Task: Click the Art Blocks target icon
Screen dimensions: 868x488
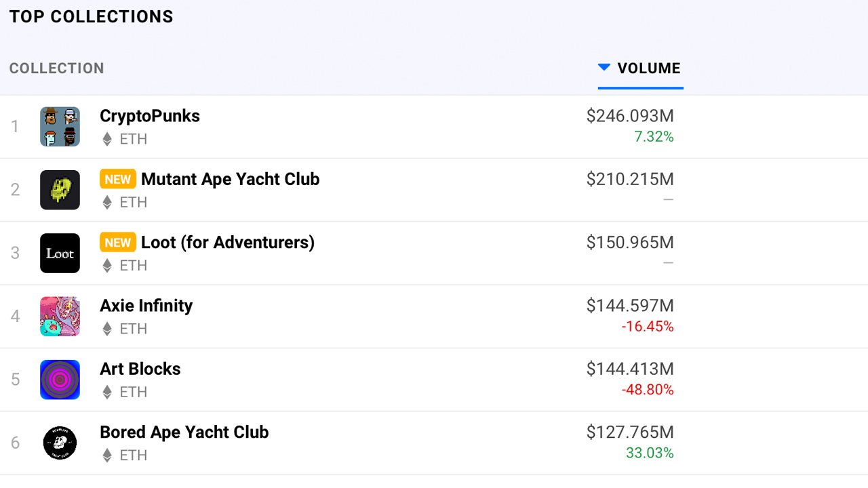Action: point(60,380)
